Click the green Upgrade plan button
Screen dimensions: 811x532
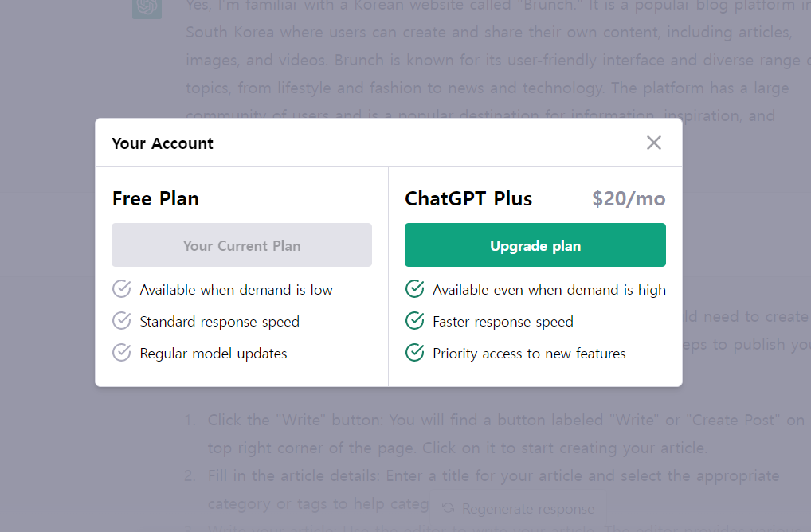535,245
